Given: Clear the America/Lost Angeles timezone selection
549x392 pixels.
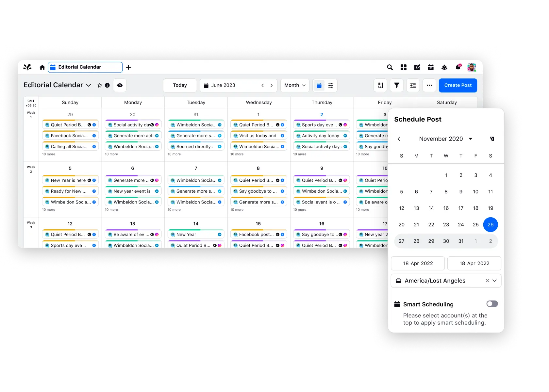Looking at the screenshot, I should (x=487, y=281).
